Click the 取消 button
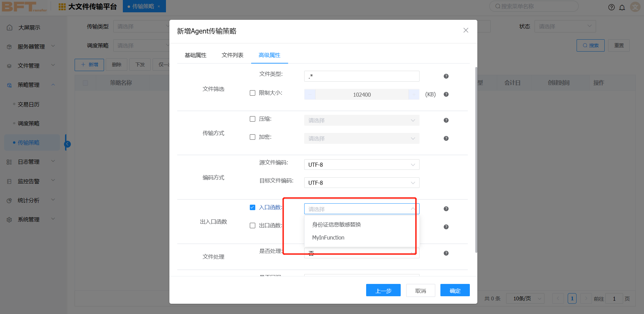Viewport: 644px width, 314px height. [421, 290]
